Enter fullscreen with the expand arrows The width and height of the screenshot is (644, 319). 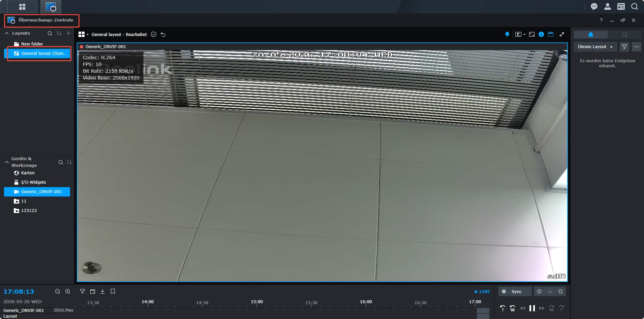click(x=562, y=34)
